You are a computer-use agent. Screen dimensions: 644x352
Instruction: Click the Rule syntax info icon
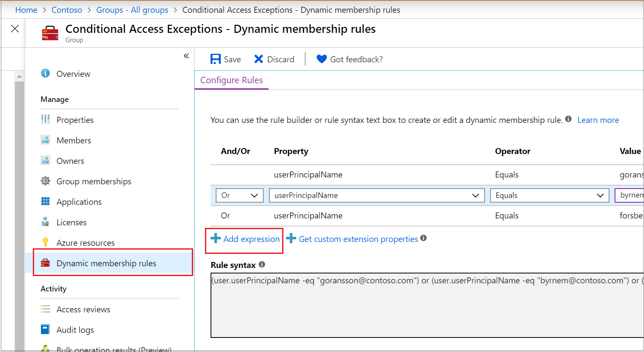coord(261,265)
